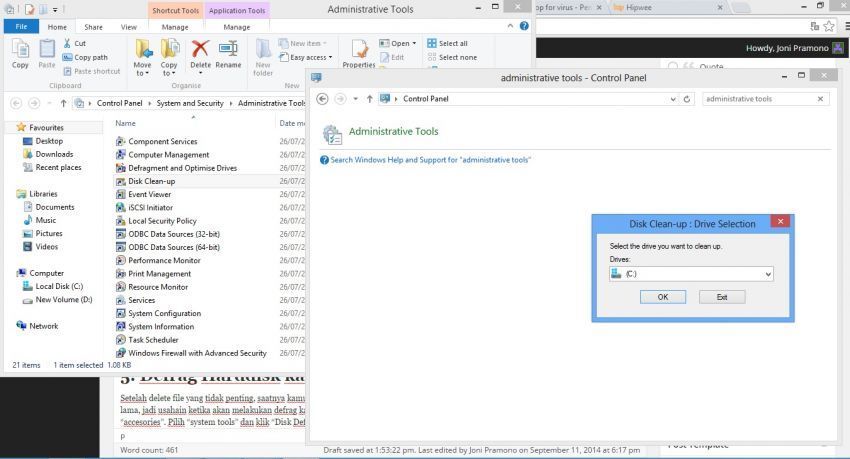Select Local Disk (C:) in navigation pane

(59, 286)
